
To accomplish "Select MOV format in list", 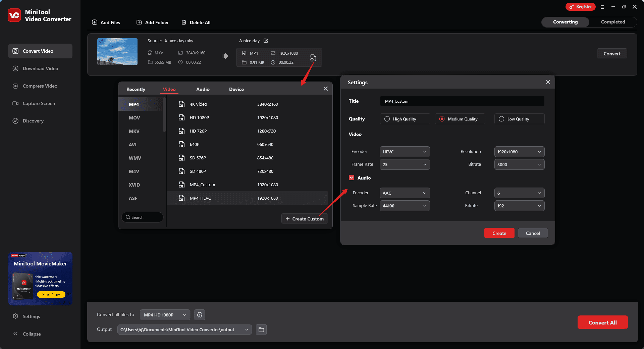I will pyautogui.click(x=141, y=118).
